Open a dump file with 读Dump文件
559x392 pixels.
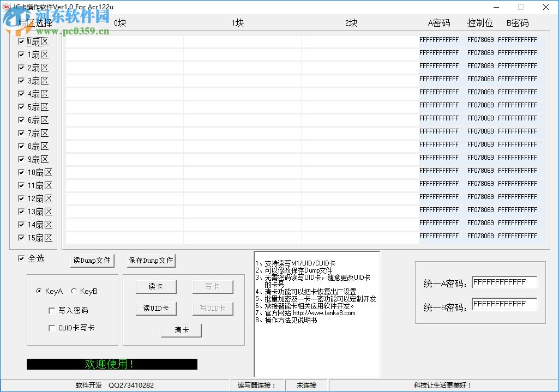[92, 260]
